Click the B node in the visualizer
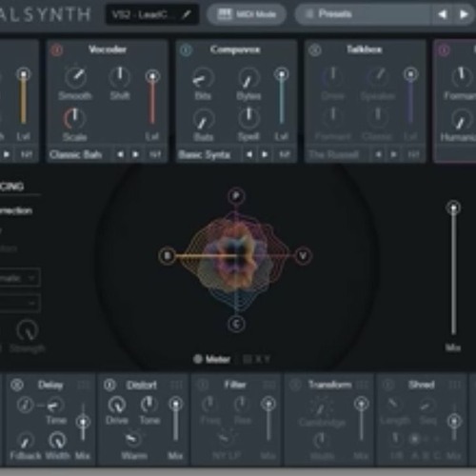The image size is (476, 476). pyautogui.click(x=168, y=256)
